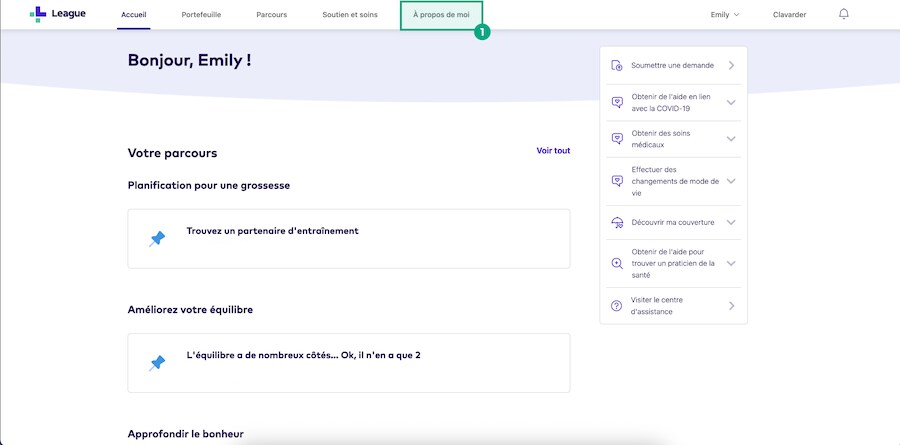Viewport: 900px width, 445px height.
Task: Click Approfondir le bonheur heading
Action: click(186, 434)
